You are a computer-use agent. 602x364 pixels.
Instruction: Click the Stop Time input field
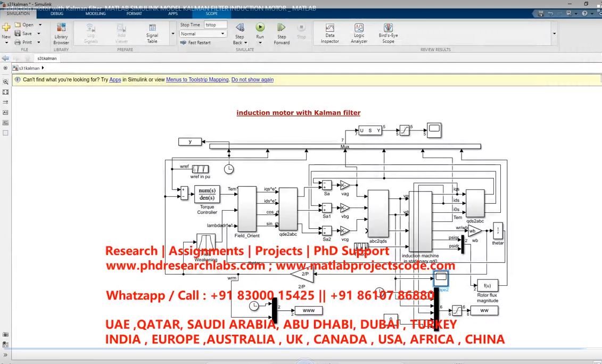(215, 24)
